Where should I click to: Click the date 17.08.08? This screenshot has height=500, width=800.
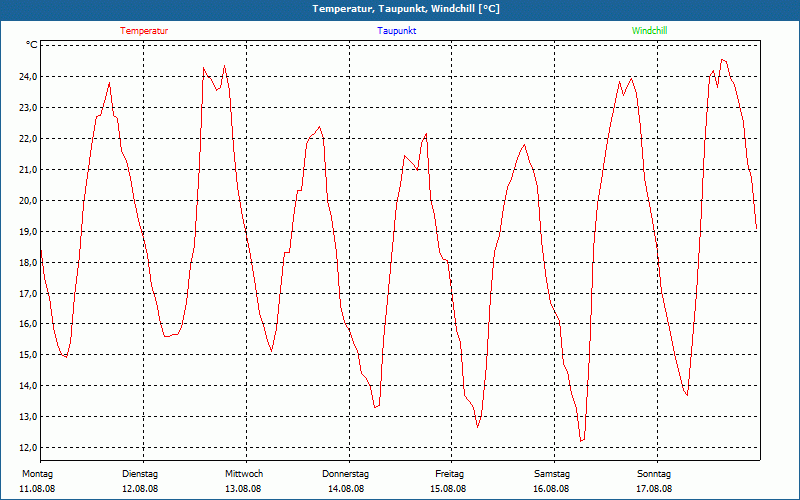click(654, 489)
